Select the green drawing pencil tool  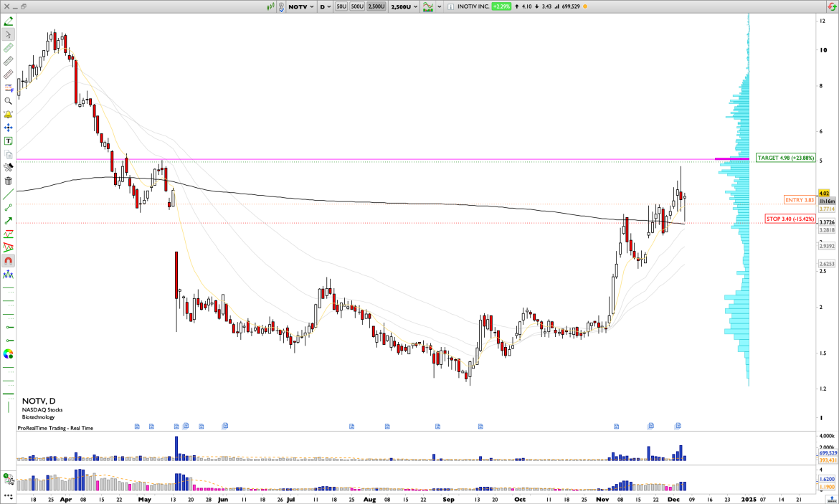[x=8, y=21]
